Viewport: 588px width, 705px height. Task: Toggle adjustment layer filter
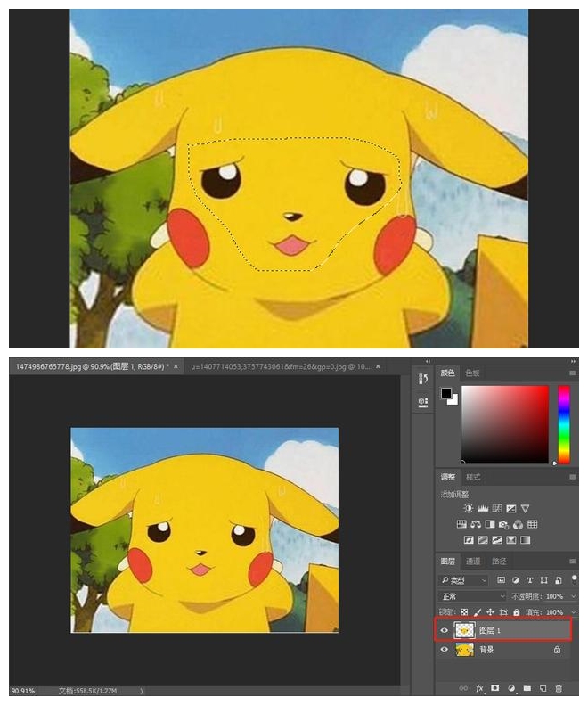pyautogui.click(x=516, y=580)
